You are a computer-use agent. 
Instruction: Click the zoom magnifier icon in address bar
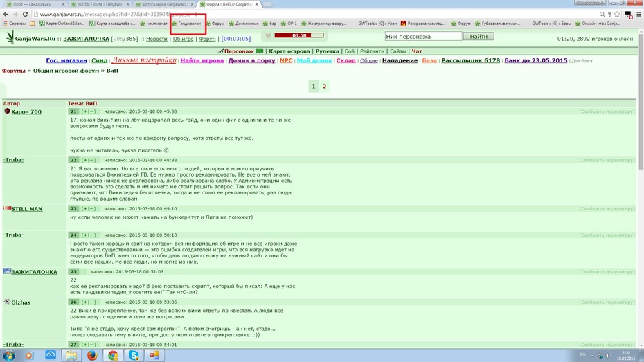pyautogui.click(x=602, y=14)
